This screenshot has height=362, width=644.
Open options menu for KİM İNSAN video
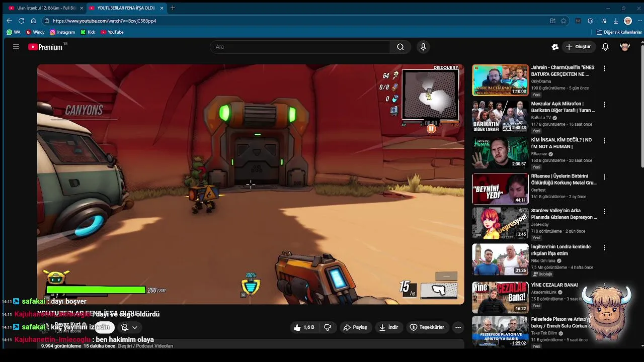[x=604, y=141]
